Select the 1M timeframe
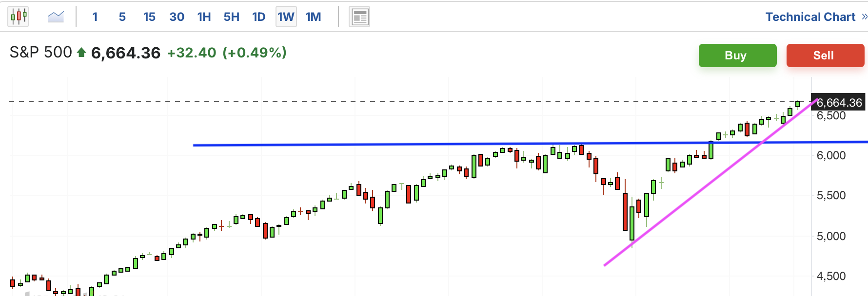The image size is (868, 296). click(x=313, y=17)
